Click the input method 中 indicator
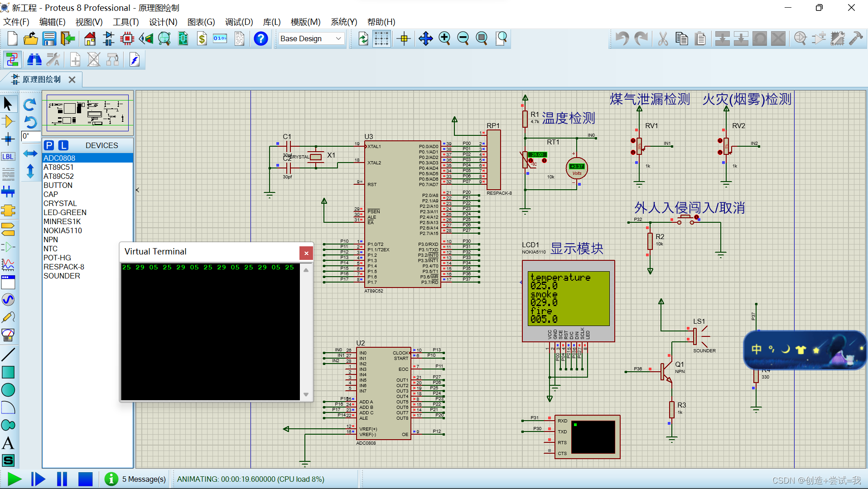Screen dimensions: 868x489 tap(756, 350)
